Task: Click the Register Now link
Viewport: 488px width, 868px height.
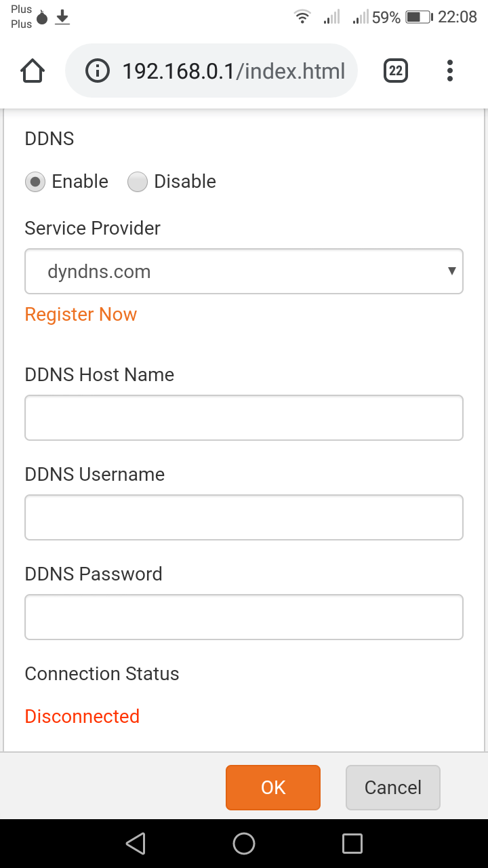Action: pos(81,315)
